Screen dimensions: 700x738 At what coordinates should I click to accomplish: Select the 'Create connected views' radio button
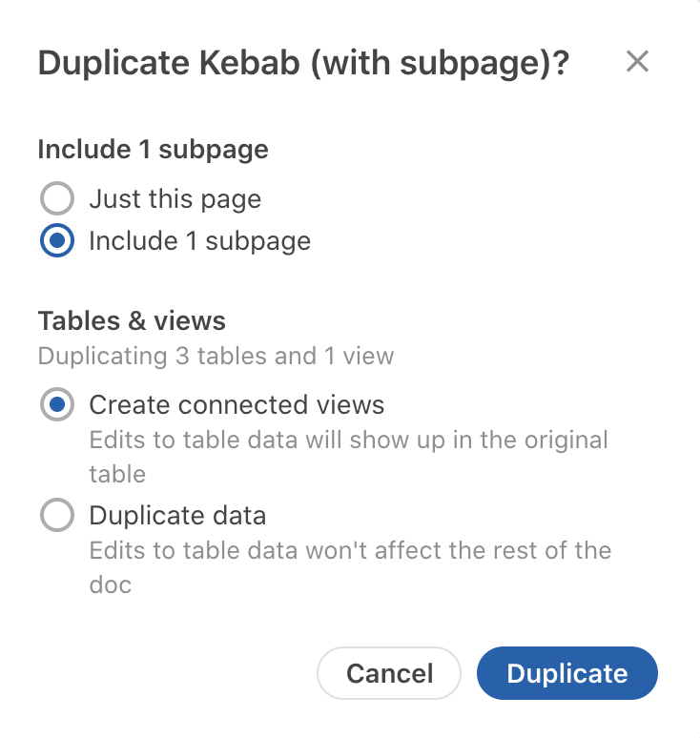coord(57,405)
